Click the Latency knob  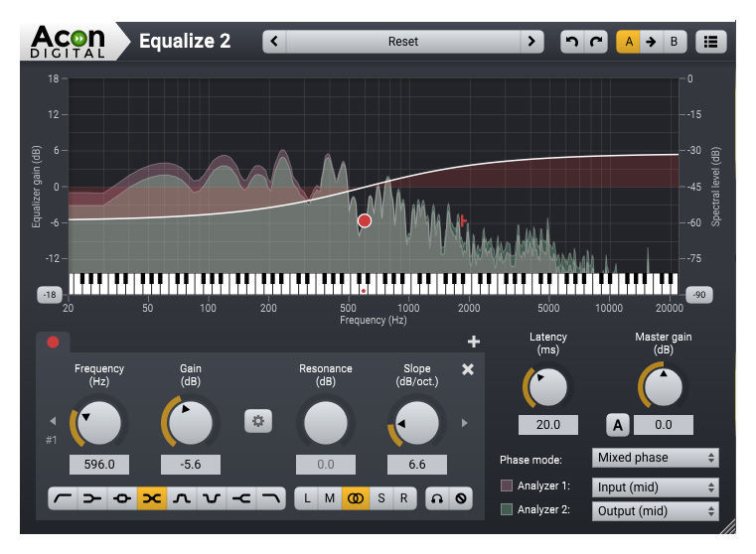pyautogui.click(x=547, y=387)
